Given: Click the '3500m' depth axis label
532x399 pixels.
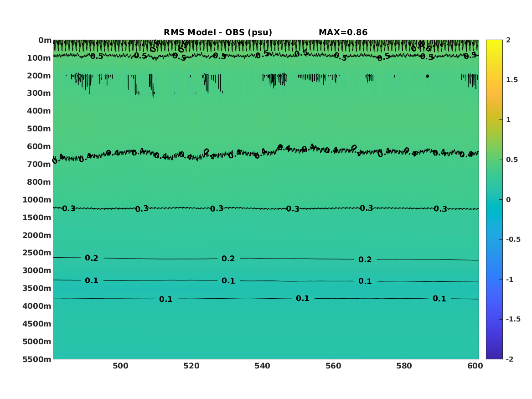Looking at the screenshot, I should 37,288.
